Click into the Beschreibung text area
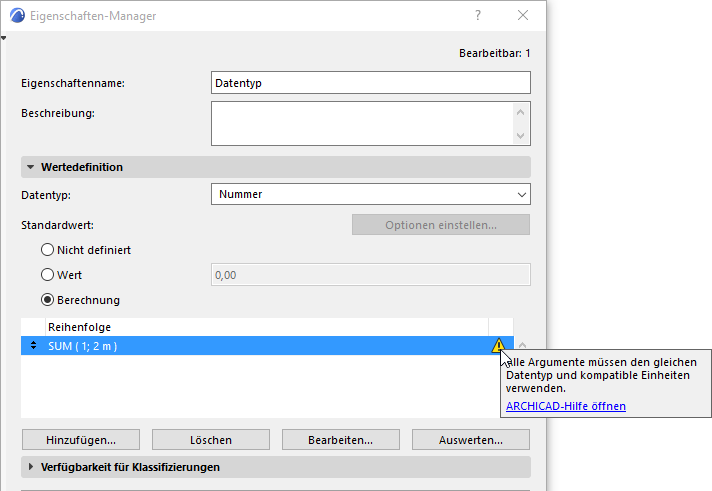The height and width of the screenshot is (491, 712). (362, 124)
